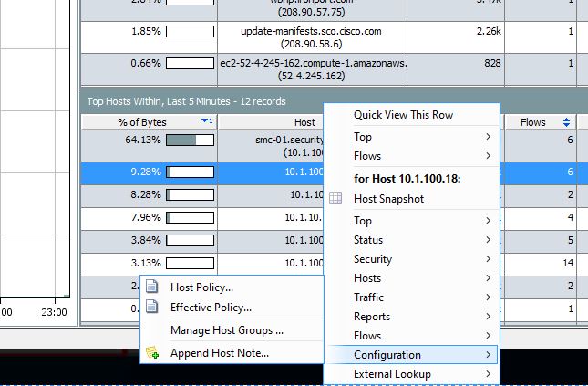588x386 pixels.
Task: Click the 0.66% bytes progress bar
Action: click(x=191, y=63)
